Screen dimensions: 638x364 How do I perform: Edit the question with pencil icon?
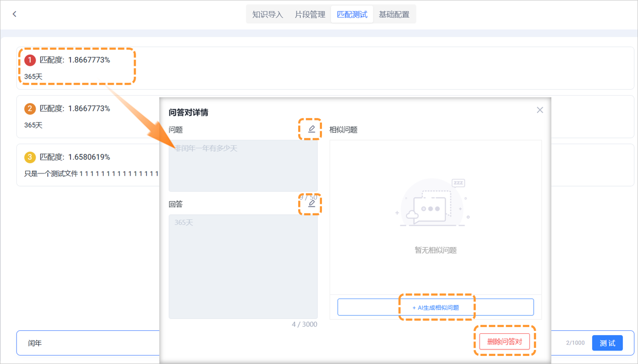311,129
